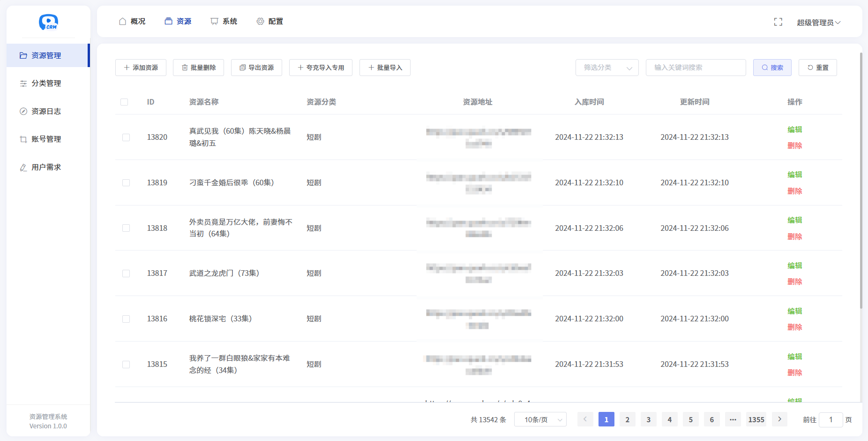Check the row 13817 checkbox
The height and width of the screenshot is (441, 868).
(x=126, y=274)
